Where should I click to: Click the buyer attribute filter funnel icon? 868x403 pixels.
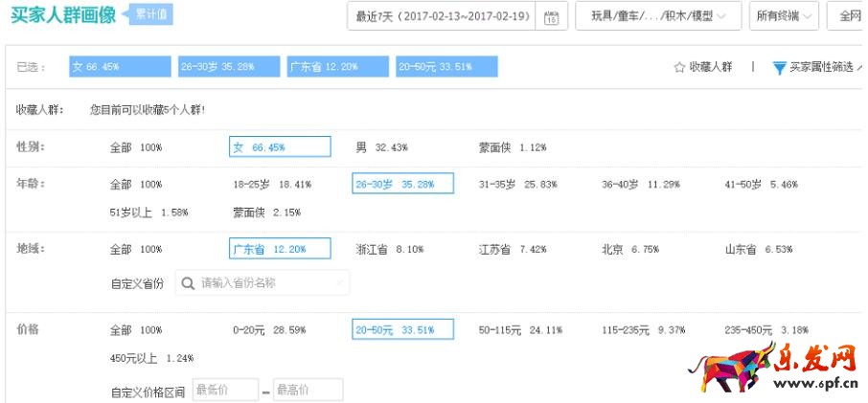779,67
